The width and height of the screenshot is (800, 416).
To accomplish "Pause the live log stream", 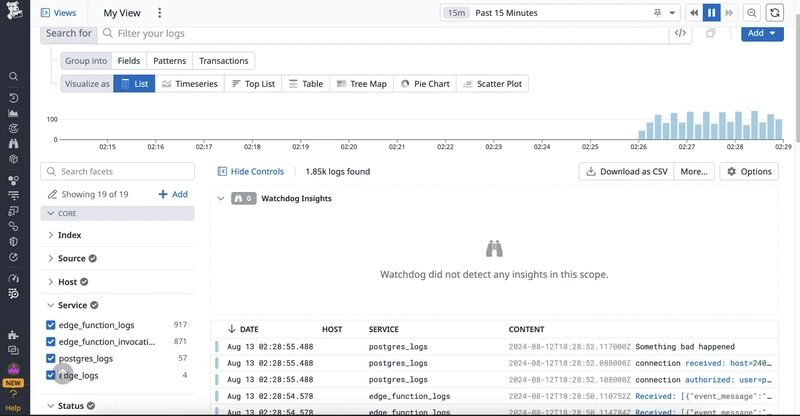I will (x=711, y=13).
